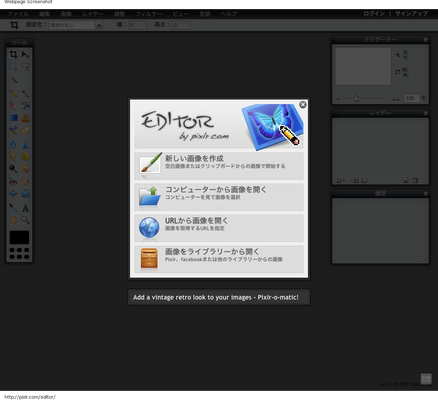438x400 pixels.
Task: Select the Magic Wand tool
Action: coord(13,79)
